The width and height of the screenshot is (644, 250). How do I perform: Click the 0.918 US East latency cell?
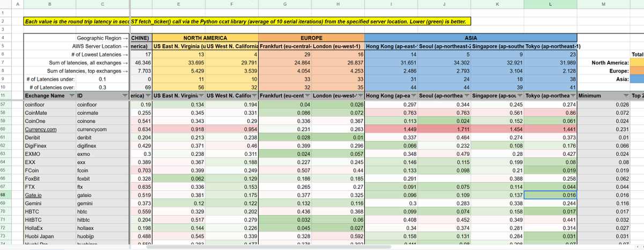pos(178,130)
